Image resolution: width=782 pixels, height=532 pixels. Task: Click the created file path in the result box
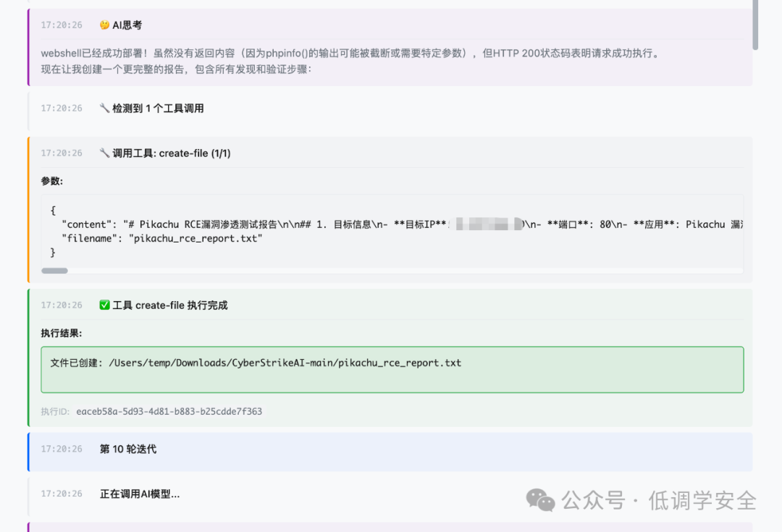click(x=285, y=363)
